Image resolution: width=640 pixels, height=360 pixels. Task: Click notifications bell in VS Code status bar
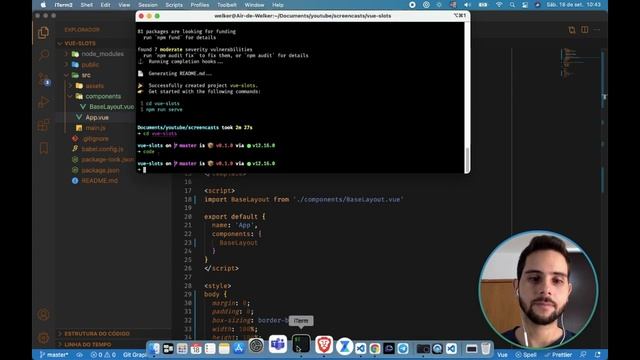click(x=598, y=355)
